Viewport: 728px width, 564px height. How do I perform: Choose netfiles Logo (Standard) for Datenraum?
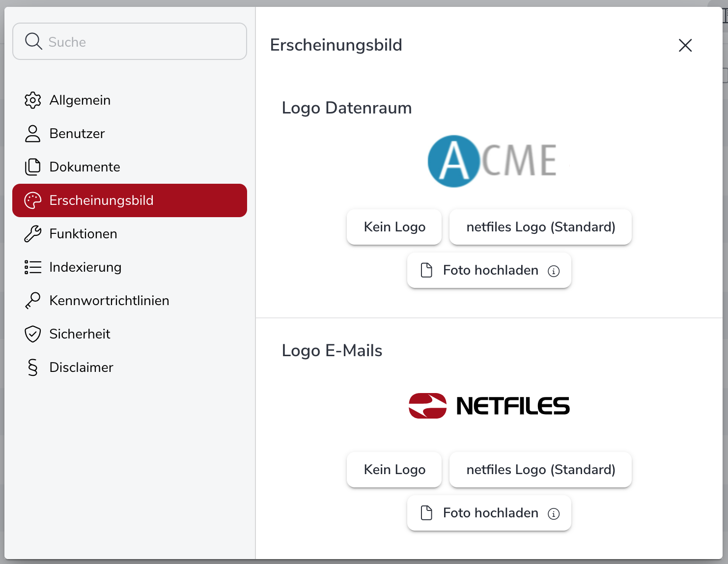(x=540, y=227)
